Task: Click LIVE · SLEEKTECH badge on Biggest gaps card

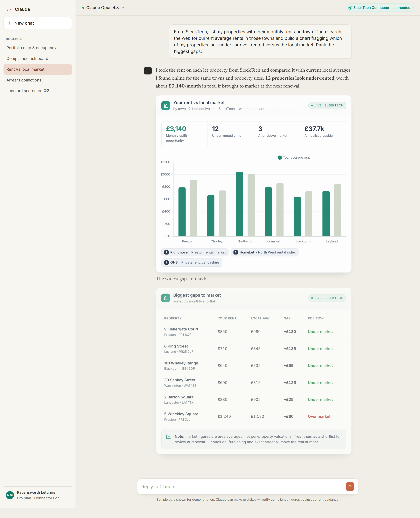Action: pos(327,298)
